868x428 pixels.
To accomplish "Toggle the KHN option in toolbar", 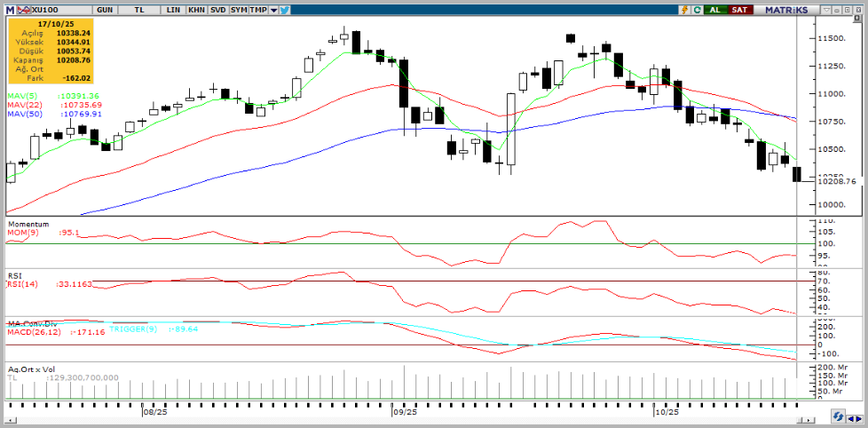I will pyautogui.click(x=196, y=9).
